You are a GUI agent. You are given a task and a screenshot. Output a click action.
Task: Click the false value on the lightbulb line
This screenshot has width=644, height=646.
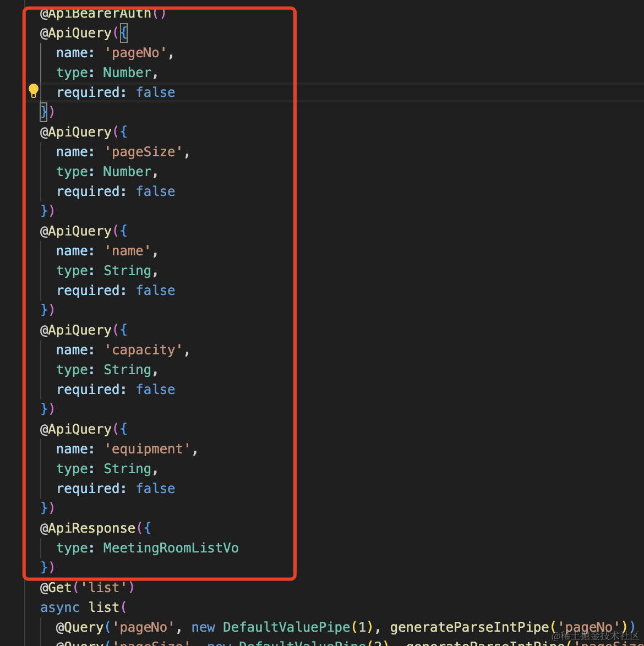pyautogui.click(x=155, y=92)
